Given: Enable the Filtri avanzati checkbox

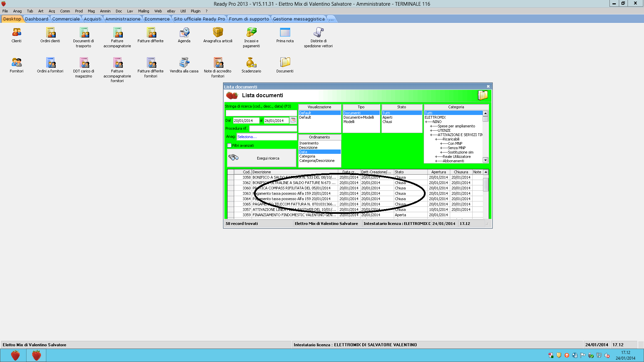Looking at the screenshot, I should pyautogui.click(x=229, y=145).
